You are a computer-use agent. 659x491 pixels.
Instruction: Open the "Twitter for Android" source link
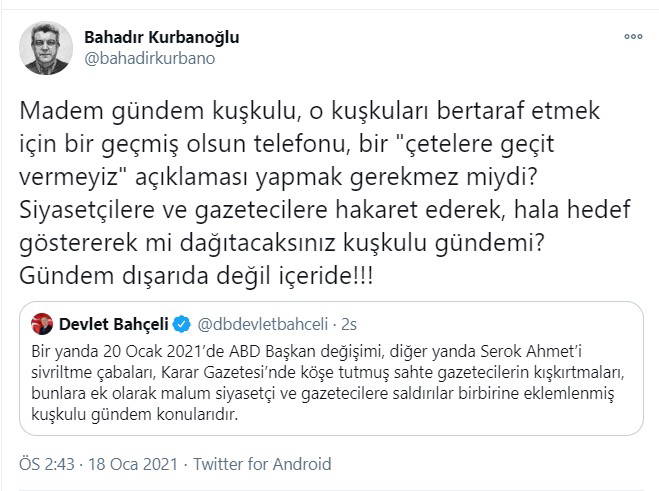[x=262, y=465]
